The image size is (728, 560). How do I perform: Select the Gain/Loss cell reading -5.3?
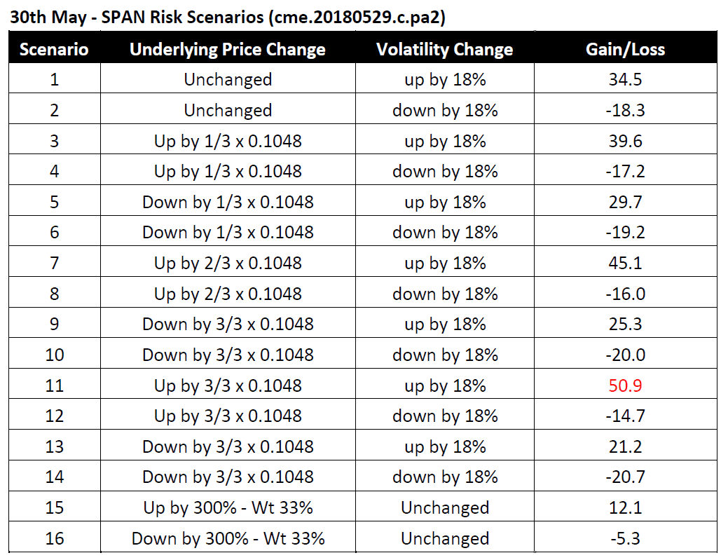coord(625,538)
